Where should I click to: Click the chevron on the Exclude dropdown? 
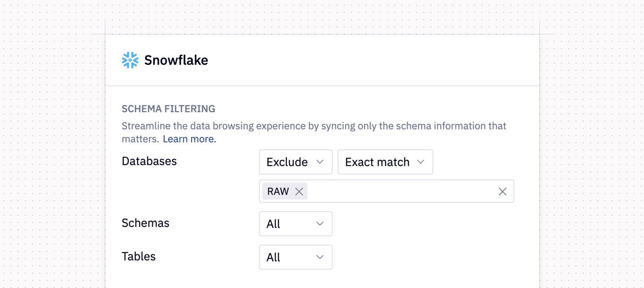pos(320,162)
